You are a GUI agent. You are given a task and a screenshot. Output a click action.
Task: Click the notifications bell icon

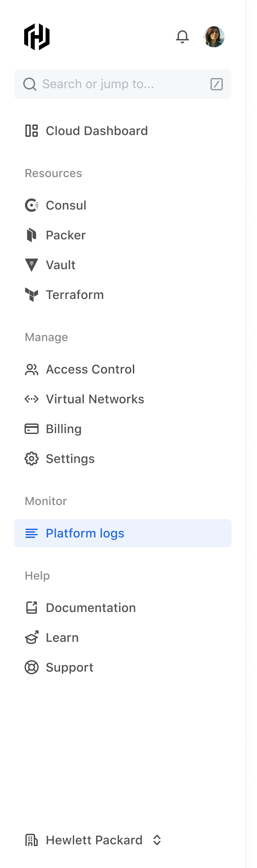(x=183, y=37)
